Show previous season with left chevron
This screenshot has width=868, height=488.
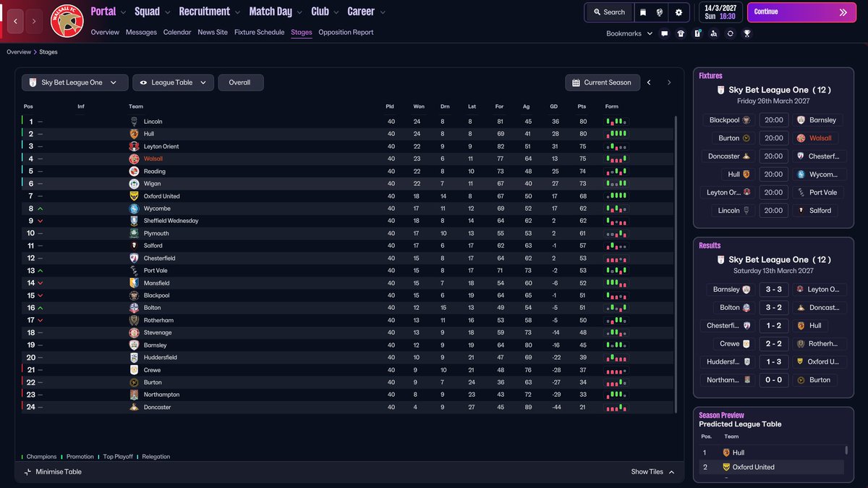[x=649, y=83]
